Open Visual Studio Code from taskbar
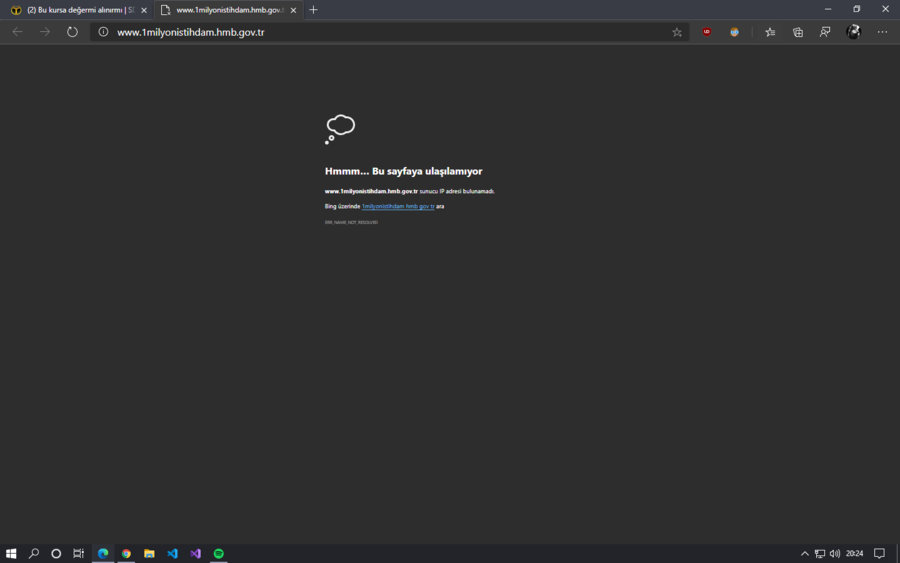 tap(172, 553)
